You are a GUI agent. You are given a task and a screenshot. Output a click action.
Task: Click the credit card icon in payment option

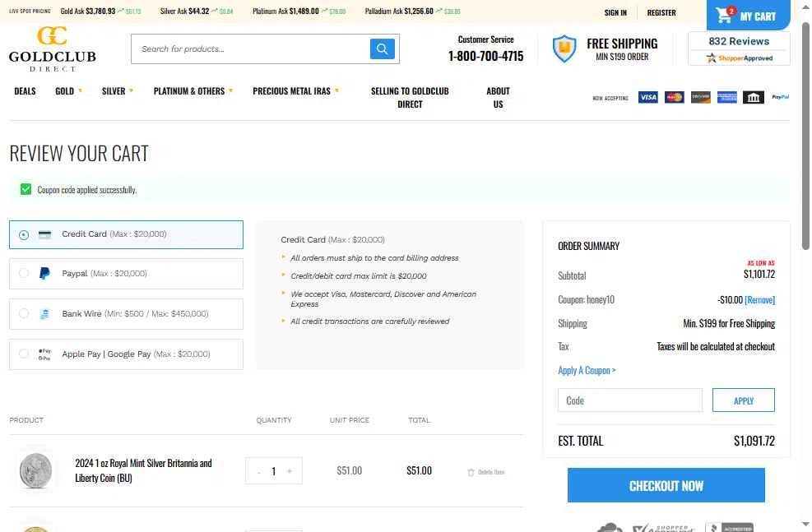point(45,234)
